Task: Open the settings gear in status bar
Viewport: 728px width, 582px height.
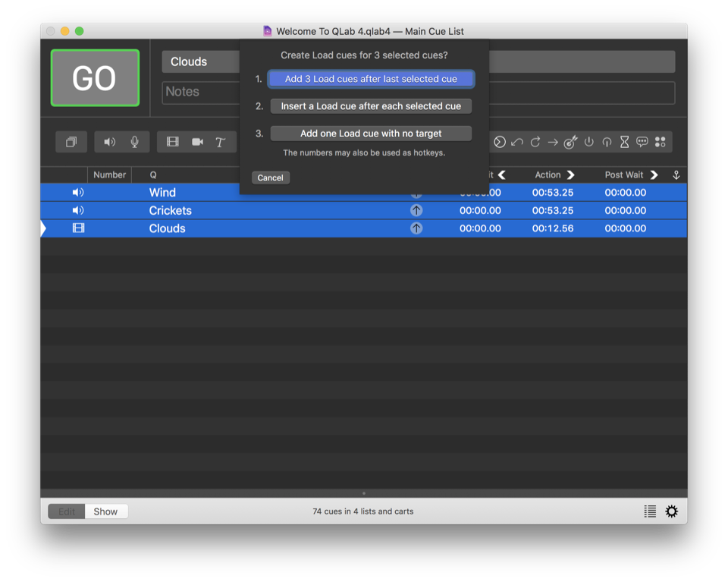Action: (671, 511)
